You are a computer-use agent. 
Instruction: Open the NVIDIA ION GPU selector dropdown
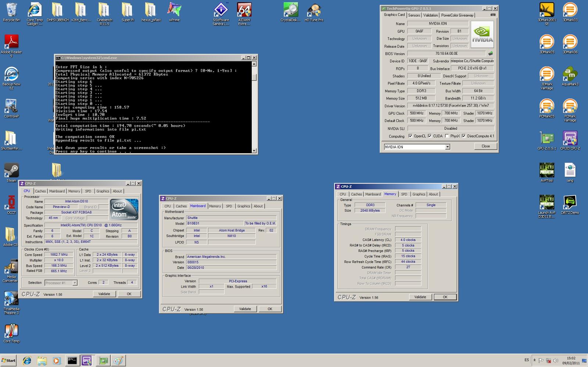[x=447, y=147]
